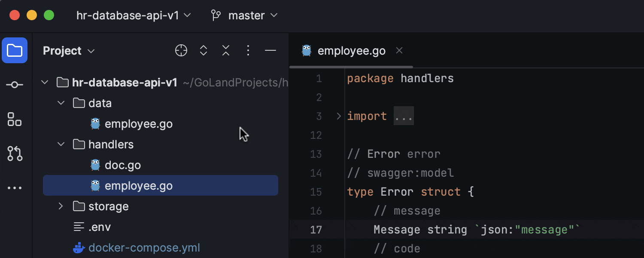Open the Structure tool window

click(15, 119)
